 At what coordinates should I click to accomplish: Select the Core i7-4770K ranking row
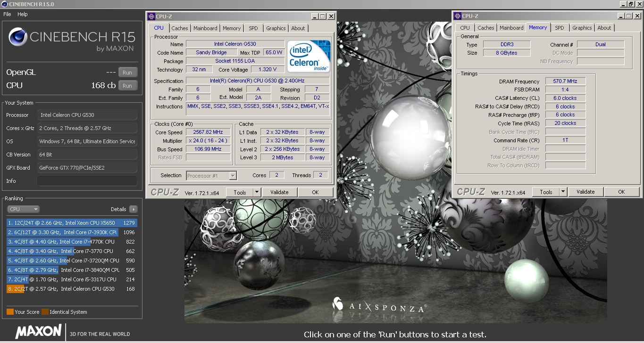71,242
